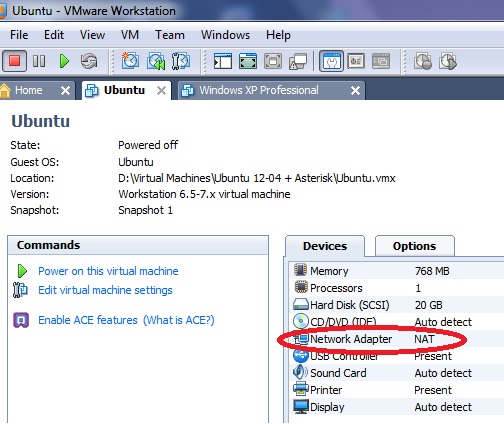The height and width of the screenshot is (424, 504).
Task: Click the Processors value 1
Action: click(x=418, y=288)
